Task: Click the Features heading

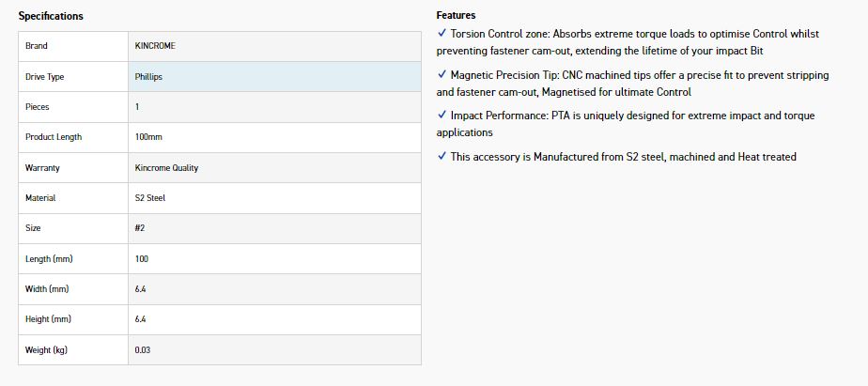Action: (x=456, y=15)
